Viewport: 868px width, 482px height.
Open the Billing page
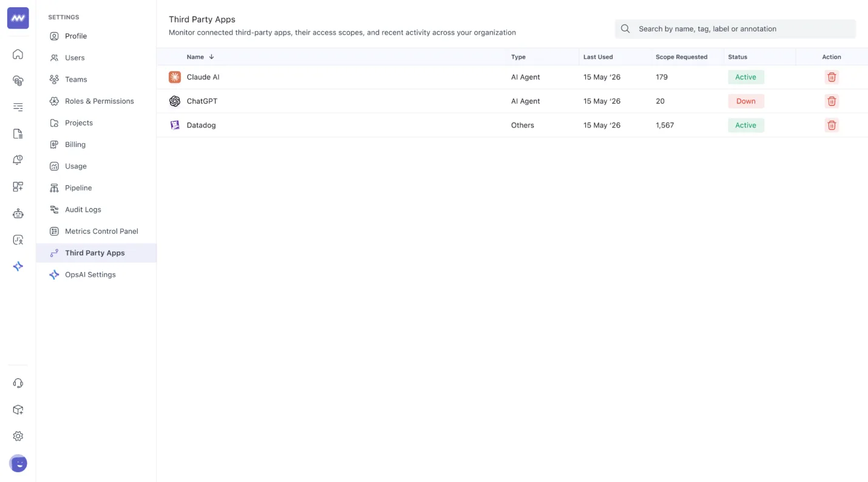pos(97,144)
